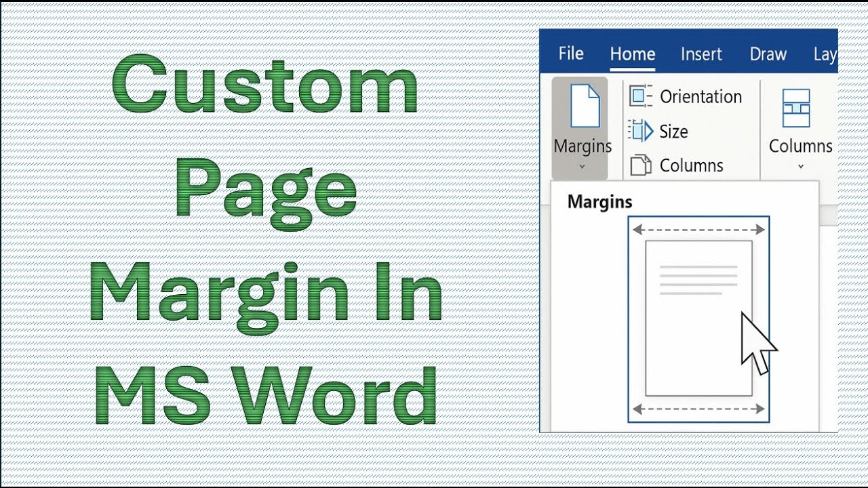The image size is (868, 488).
Task: Open the File tab
Action: 570,54
